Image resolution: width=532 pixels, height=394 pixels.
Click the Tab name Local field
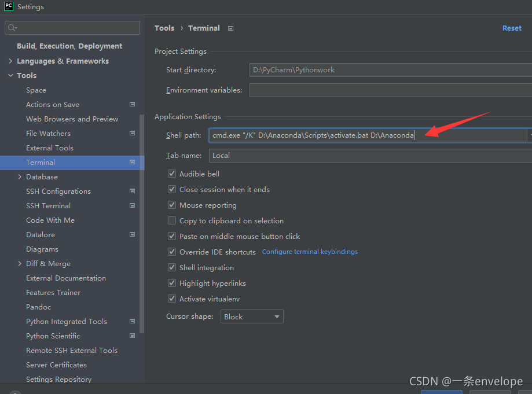(370, 155)
